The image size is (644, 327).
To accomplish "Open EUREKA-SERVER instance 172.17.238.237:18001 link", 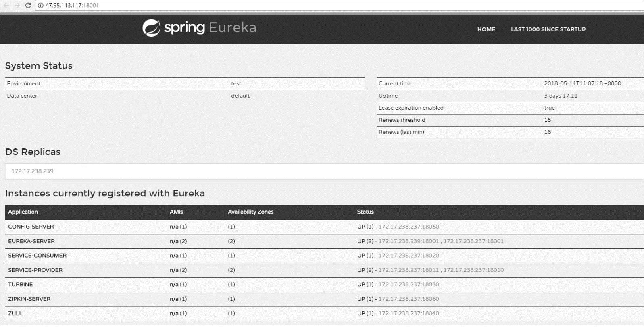I will (473, 241).
